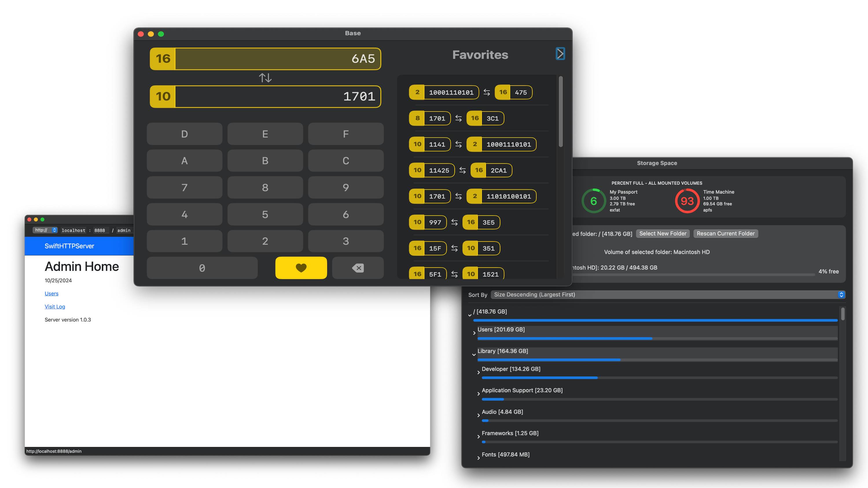Screen dimensions: 868x488
Task: Open the Visit Log link
Action: (55, 306)
